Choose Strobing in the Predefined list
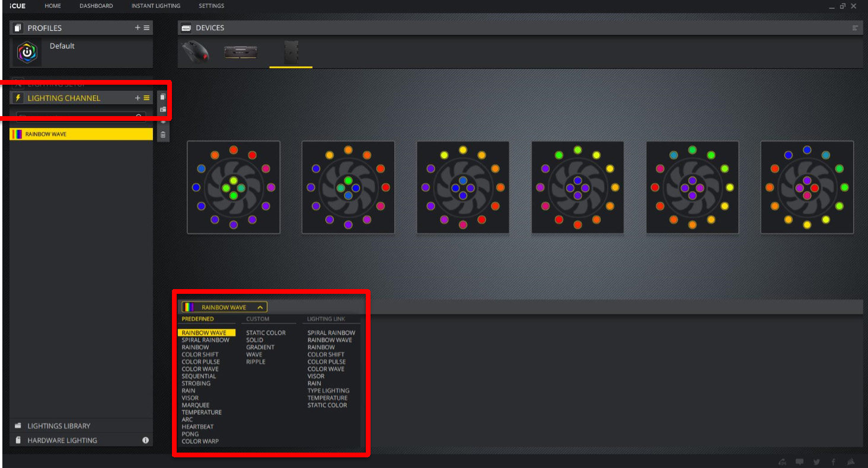 tap(196, 383)
